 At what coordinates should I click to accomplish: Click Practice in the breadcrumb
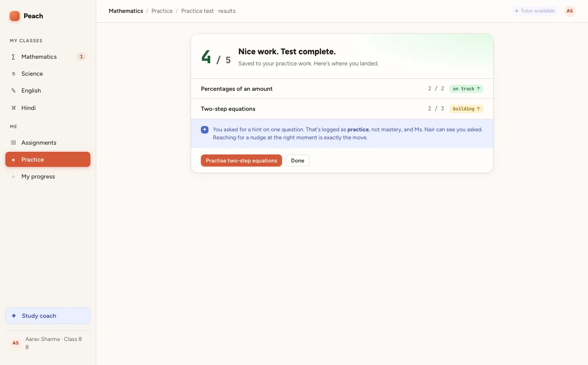click(162, 11)
